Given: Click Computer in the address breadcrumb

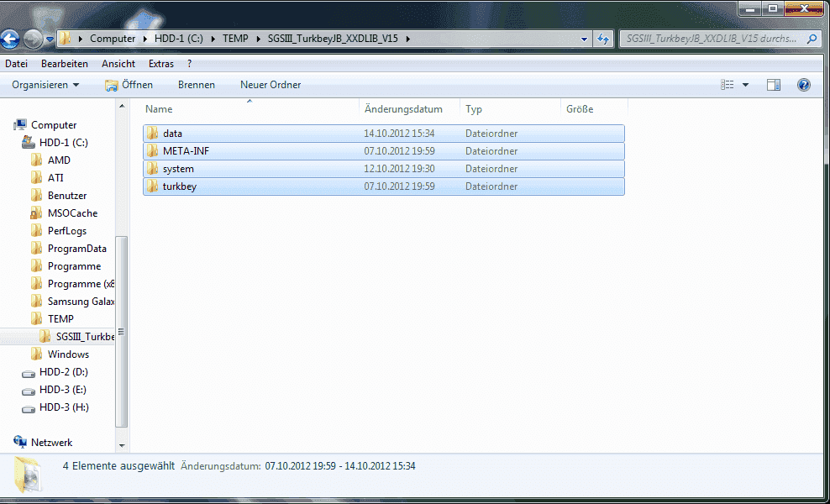Looking at the screenshot, I should click(113, 39).
